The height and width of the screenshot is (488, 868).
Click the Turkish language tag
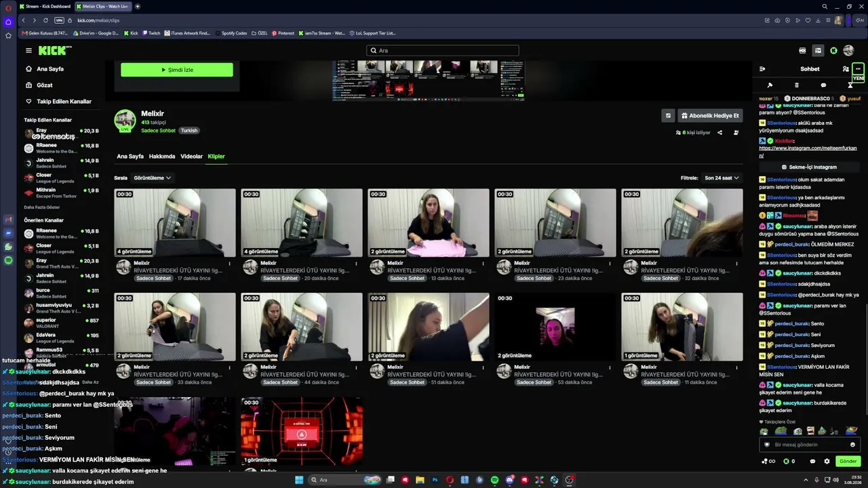point(189,130)
